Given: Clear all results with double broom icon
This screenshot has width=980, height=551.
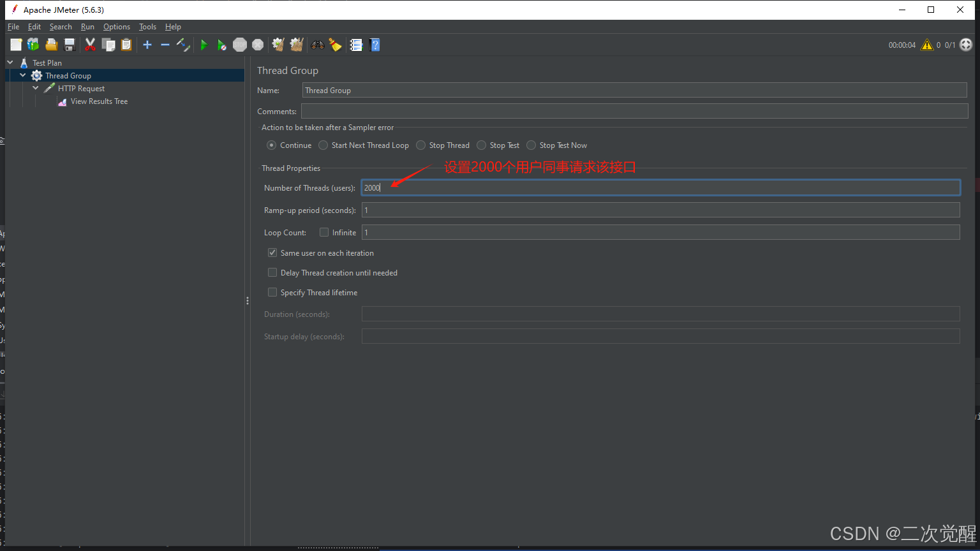Looking at the screenshot, I should [297, 45].
